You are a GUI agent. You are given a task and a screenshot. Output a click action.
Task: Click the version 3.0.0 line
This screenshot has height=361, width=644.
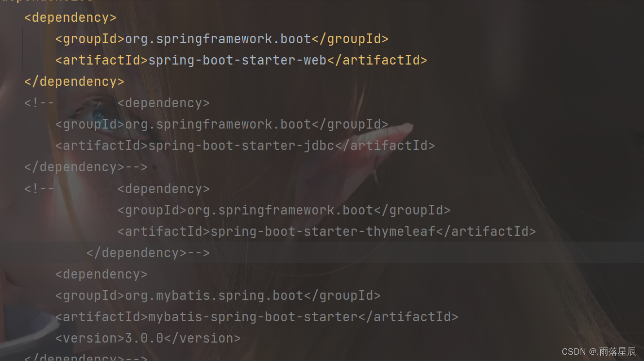tap(148, 338)
